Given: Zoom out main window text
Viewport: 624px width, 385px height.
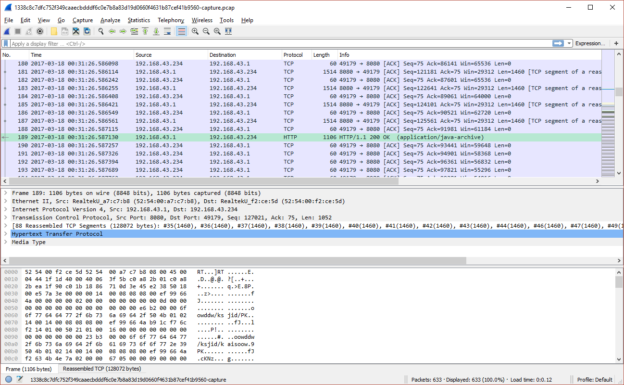Looking at the screenshot, I should 206,31.
